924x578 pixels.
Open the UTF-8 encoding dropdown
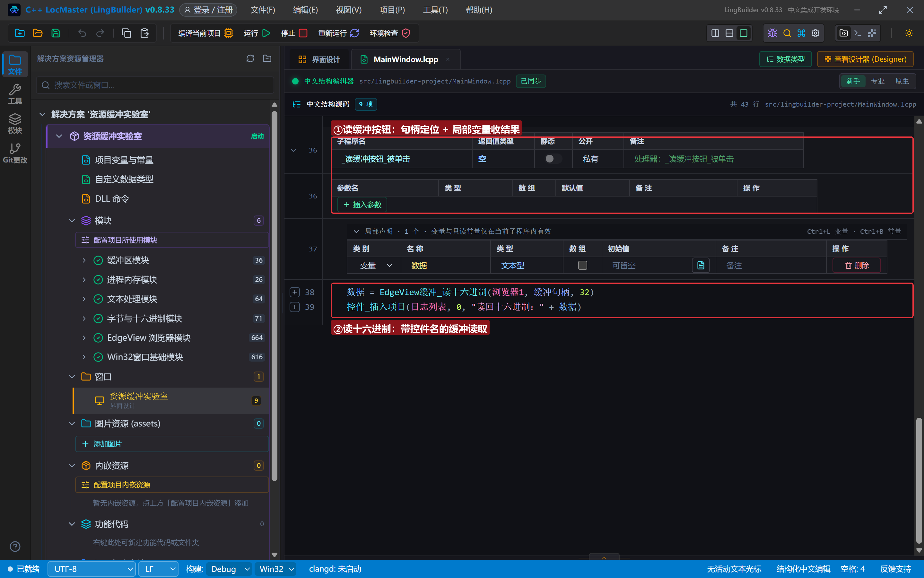92,569
